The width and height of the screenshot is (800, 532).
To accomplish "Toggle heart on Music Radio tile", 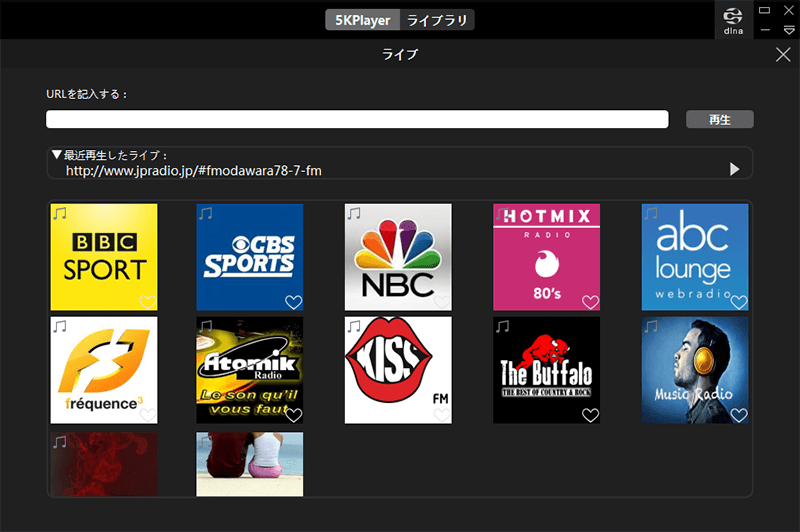I will coord(739,415).
